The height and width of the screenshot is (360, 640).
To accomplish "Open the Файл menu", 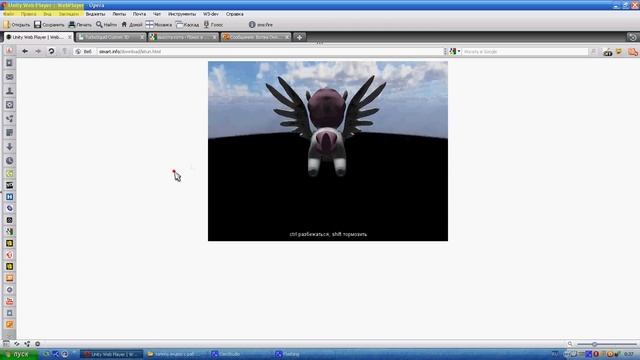I will pos(8,14).
